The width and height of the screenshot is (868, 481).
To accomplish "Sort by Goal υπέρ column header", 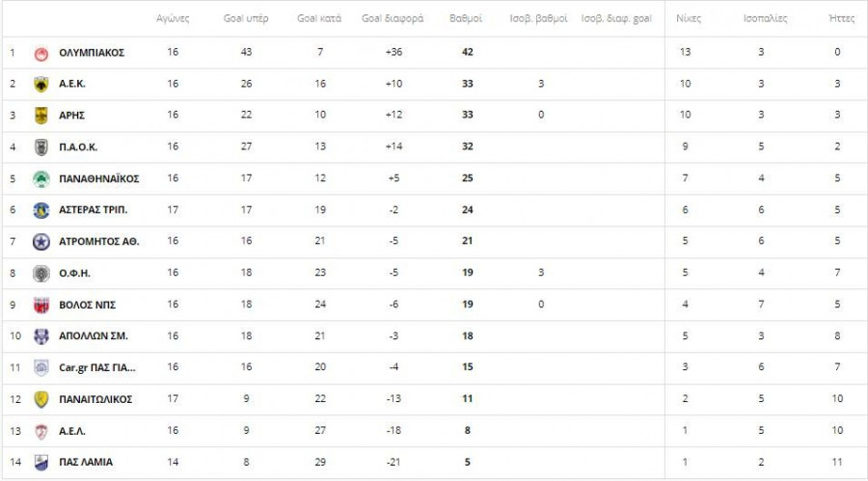I will [246, 18].
